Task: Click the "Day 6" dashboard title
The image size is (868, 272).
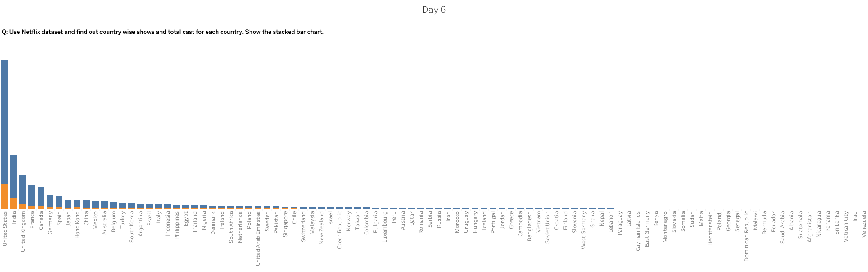Action: click(434, 10)
